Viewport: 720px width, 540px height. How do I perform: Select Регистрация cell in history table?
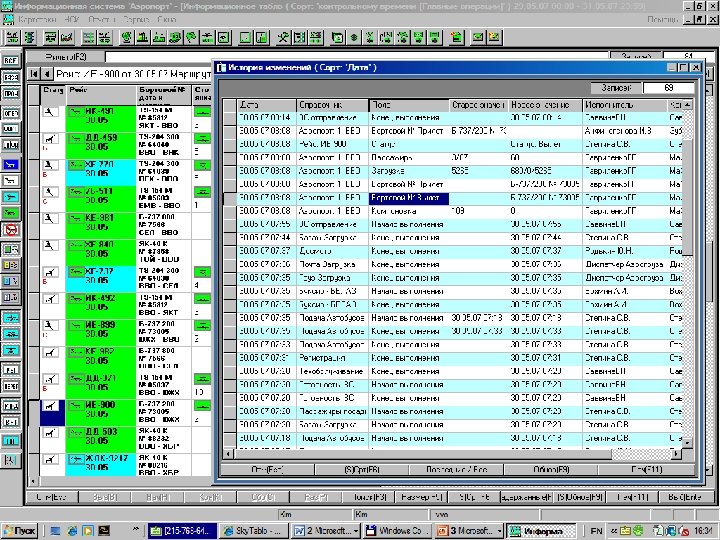coord(332,358)
